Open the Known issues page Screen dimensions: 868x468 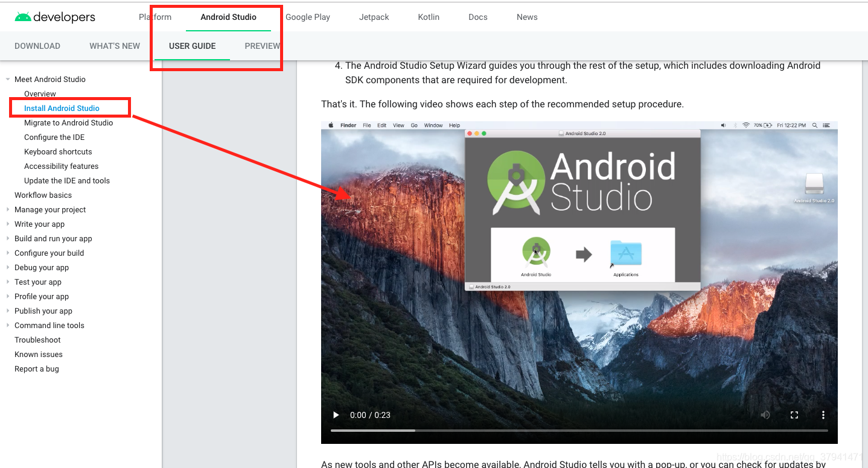[39, 355]
